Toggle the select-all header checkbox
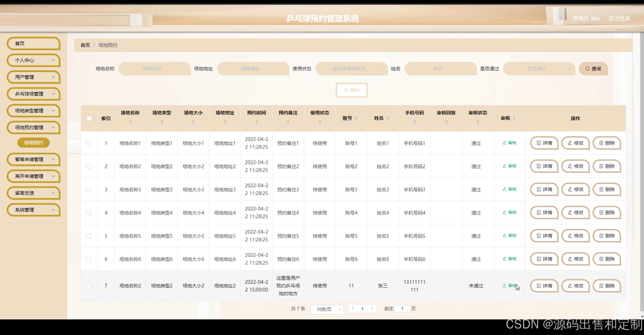Image resolution: width=644 pixels, height=335 pixels. (x=89, y=118)
